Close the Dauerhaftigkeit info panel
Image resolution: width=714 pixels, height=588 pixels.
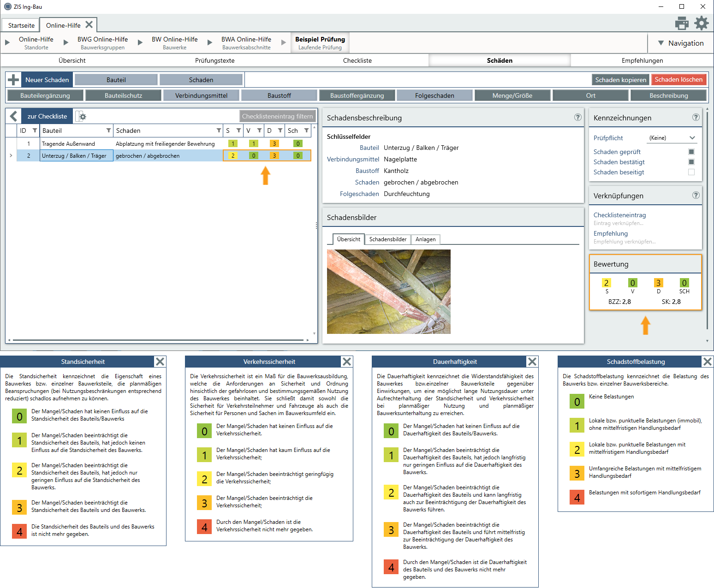coord(532,362)
